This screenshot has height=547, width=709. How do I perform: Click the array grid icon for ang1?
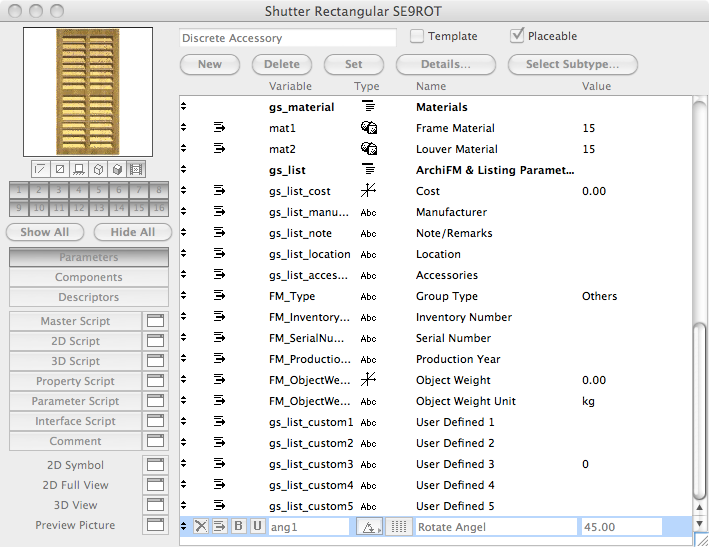(398, 526)
